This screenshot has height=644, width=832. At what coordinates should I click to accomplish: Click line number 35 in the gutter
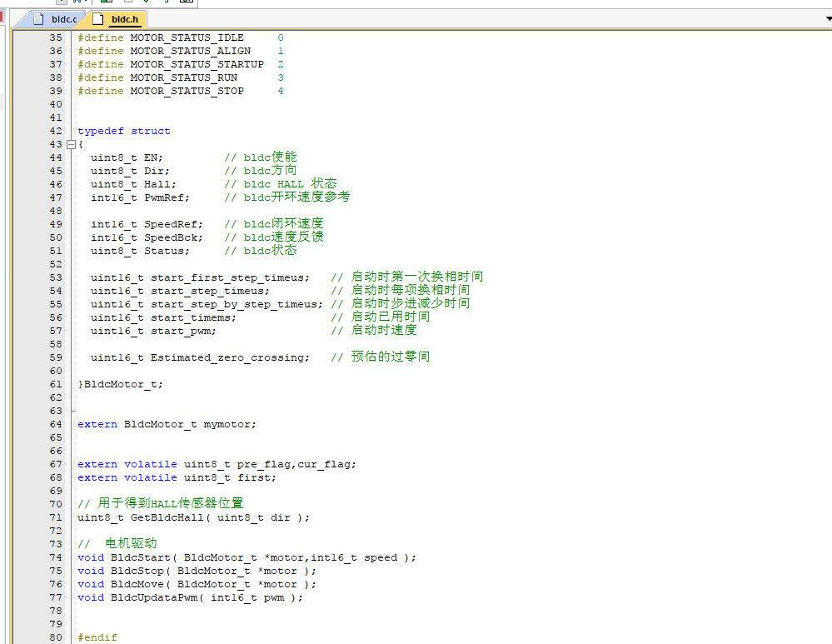(x=56, y=37)
